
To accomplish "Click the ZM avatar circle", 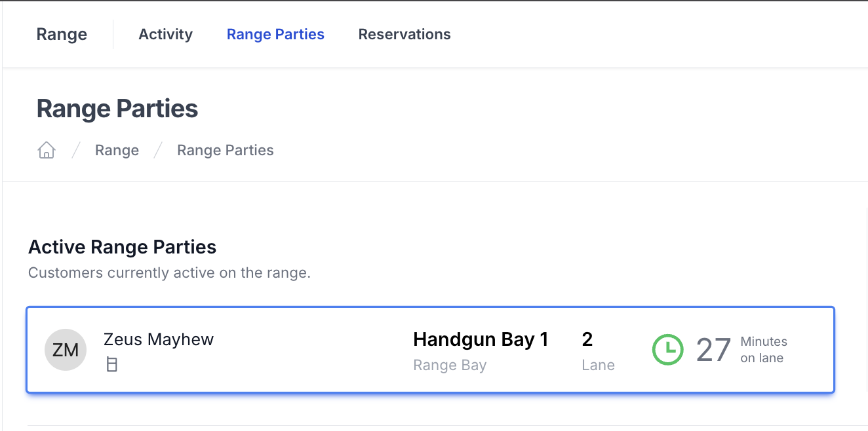I will (66, 350).
